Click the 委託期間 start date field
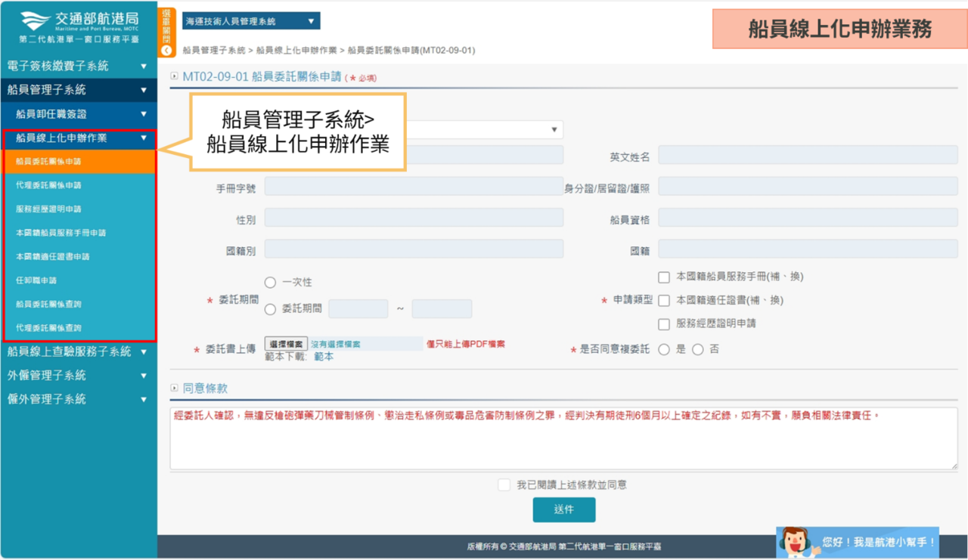This screenshot has width=968, height=560. point(358,309)
